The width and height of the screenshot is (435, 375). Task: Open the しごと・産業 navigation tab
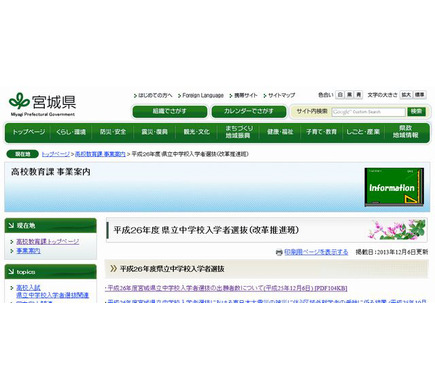363,132
